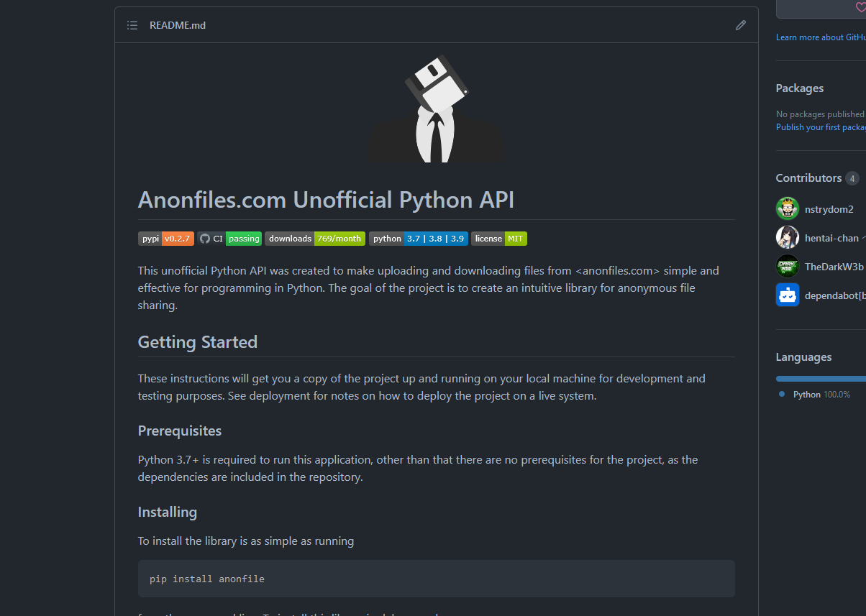Open the README table of contents icon
866x616 pixels.
point(132,25)
